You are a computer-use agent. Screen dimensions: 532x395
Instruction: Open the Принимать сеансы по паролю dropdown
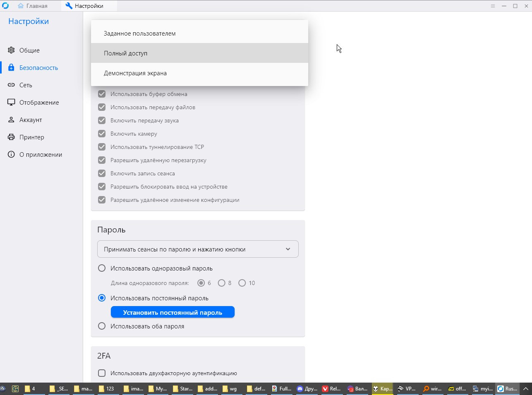click(x=198, y=249)
